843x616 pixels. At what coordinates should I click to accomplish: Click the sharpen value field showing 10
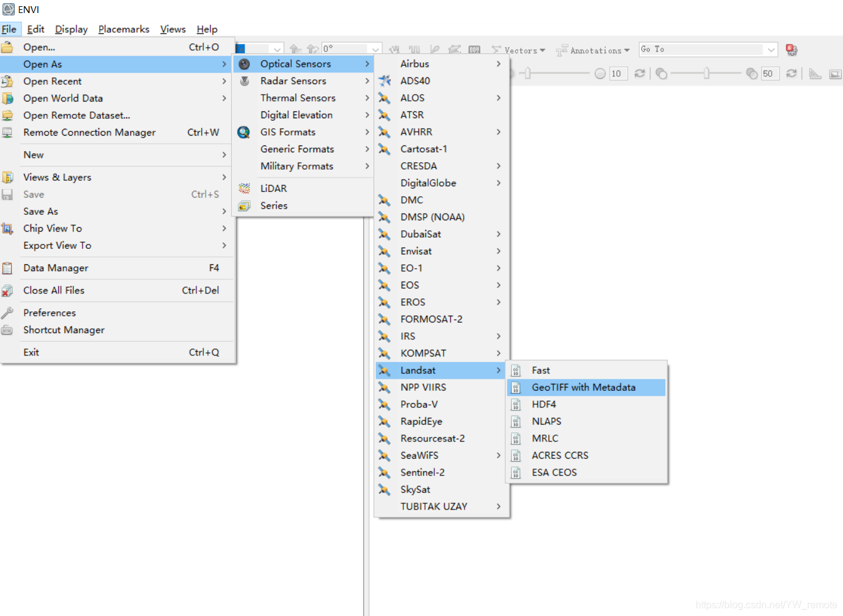click(618, 74)
